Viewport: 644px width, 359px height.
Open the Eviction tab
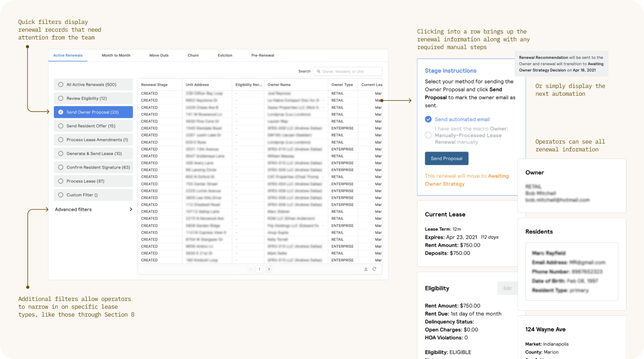[225, 55]
